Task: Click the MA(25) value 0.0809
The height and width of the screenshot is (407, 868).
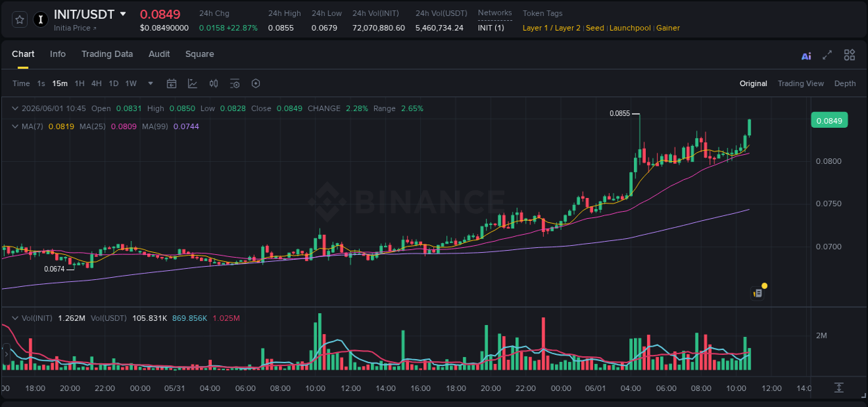Action: [x=124, y=126]
